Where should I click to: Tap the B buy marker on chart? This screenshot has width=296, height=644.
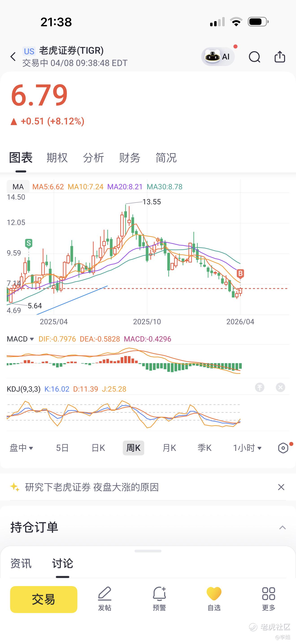point(240,274)
